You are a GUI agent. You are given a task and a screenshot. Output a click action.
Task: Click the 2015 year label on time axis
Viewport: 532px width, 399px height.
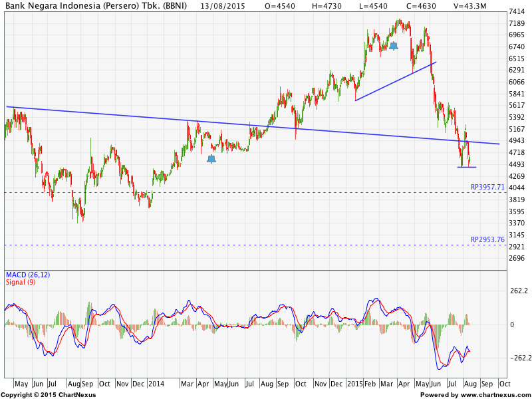(x=354, y=384)
